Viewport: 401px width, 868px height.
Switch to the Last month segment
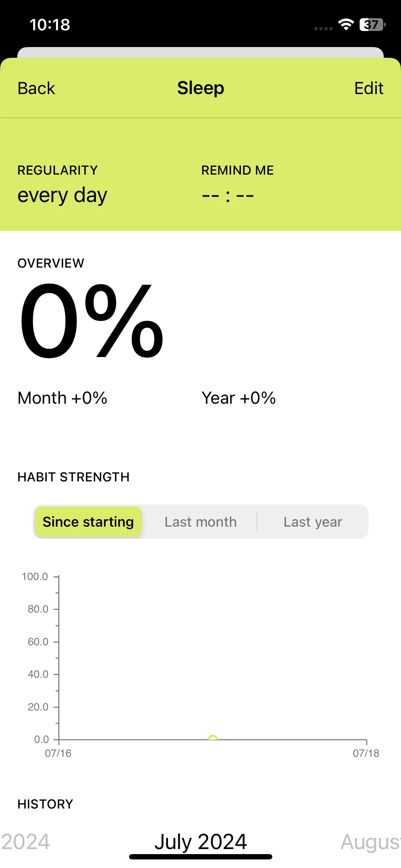pyautogui.click(x=200, y=522)
